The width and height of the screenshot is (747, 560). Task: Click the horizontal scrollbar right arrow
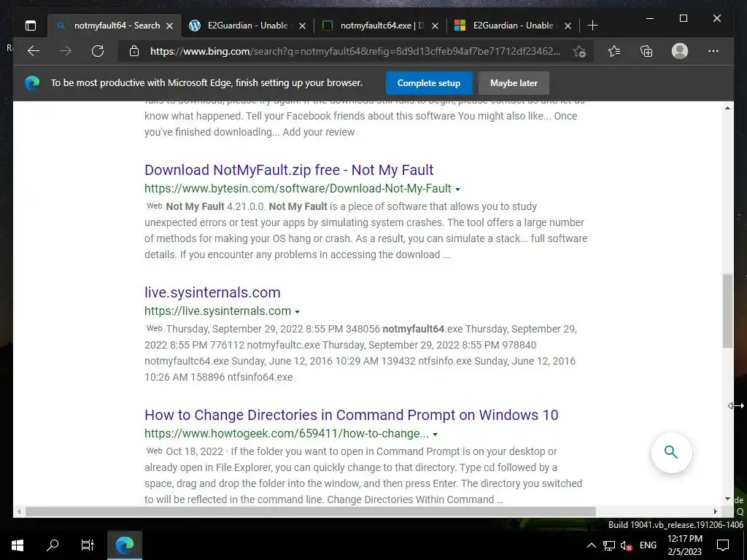[715, 511]
